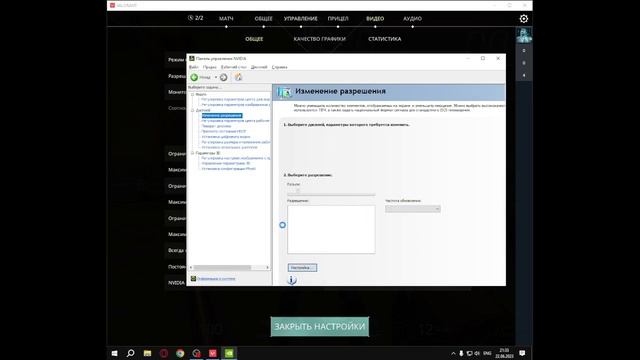Open Riot client icon in taskbar
The image size is (640, 360).
click(196, 353)
